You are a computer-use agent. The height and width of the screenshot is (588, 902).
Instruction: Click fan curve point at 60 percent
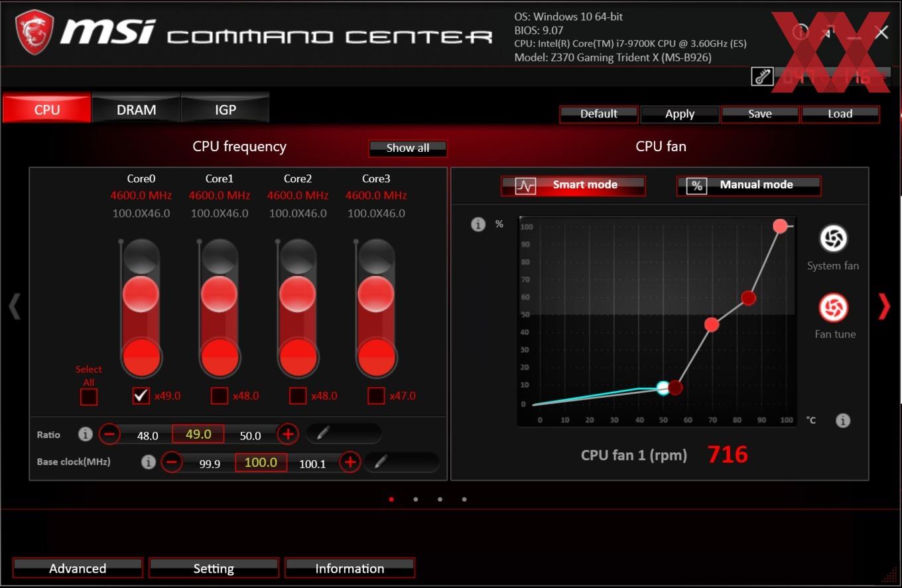pyautogui.click(x=748, y=298)
